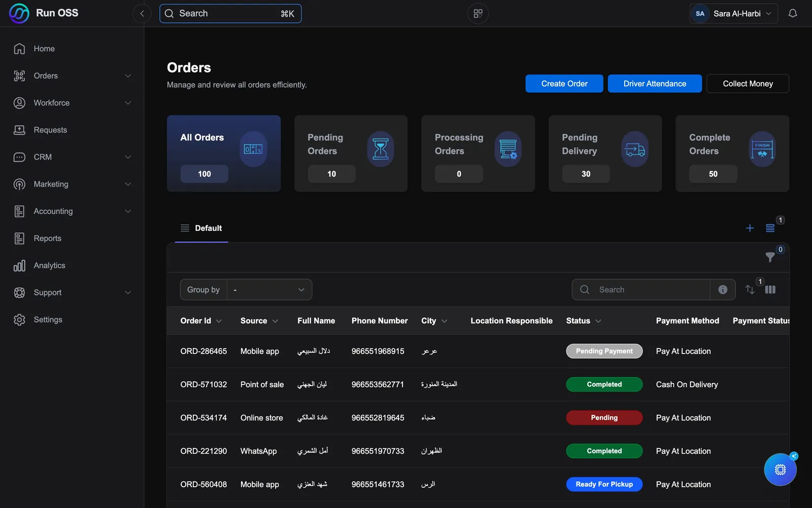This screenshot has width=812, height=508.
Task: Select the Pending Orders card
Action: coord(351,153)
